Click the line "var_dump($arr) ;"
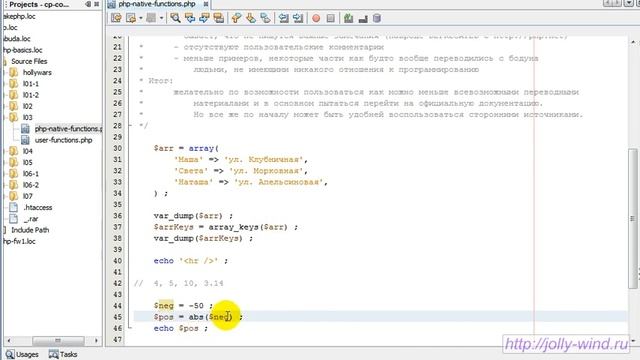This screenshot has width=640, height=360. click(x=193, y=216)
